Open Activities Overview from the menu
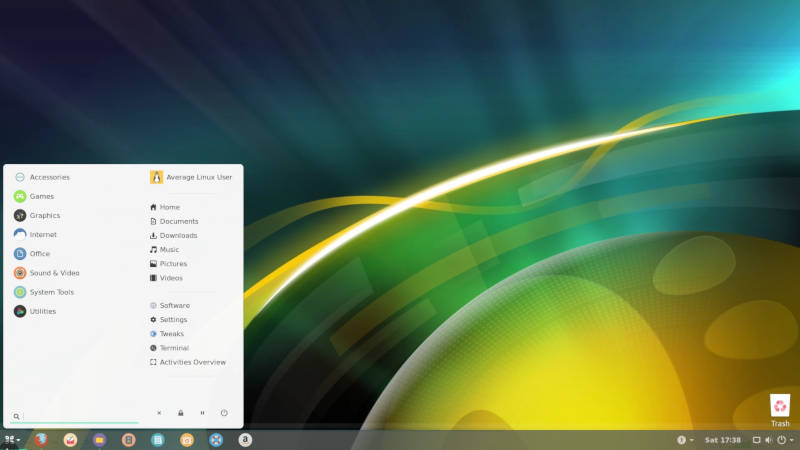This screenshot has height=450, width=800. (x=188, y=362)
